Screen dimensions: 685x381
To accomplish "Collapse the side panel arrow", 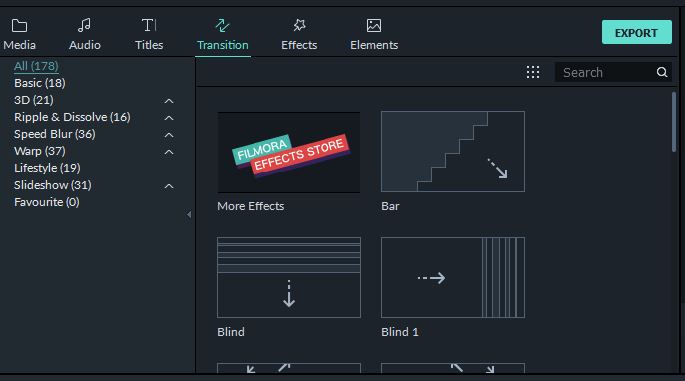I will click(x=189, y=215).
